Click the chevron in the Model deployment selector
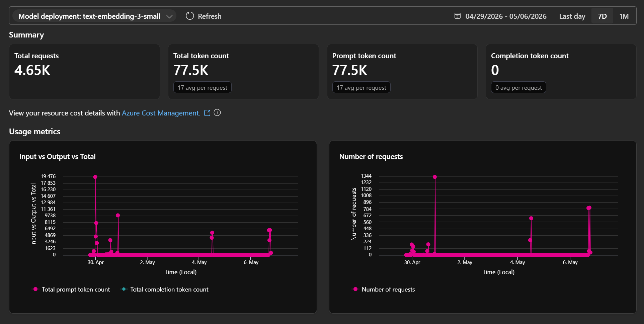This screenshot has width=644, height=324. point(169,16)
